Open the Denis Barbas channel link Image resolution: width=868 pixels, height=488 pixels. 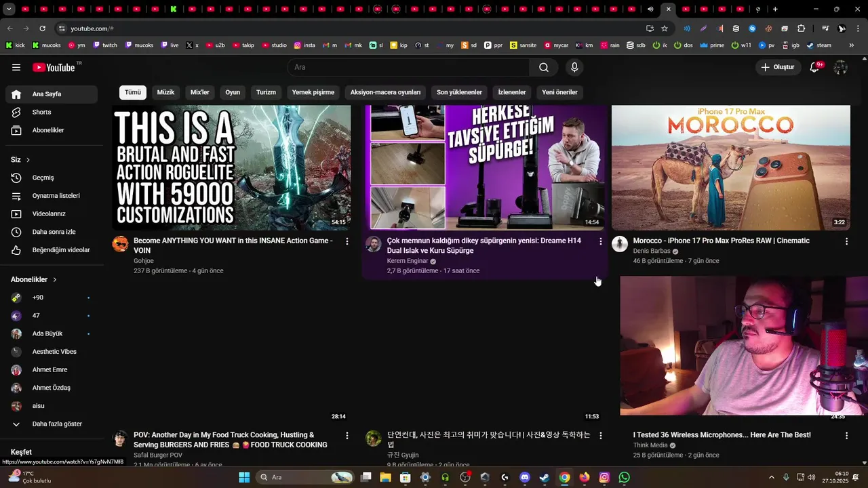(x=652, y=251)
